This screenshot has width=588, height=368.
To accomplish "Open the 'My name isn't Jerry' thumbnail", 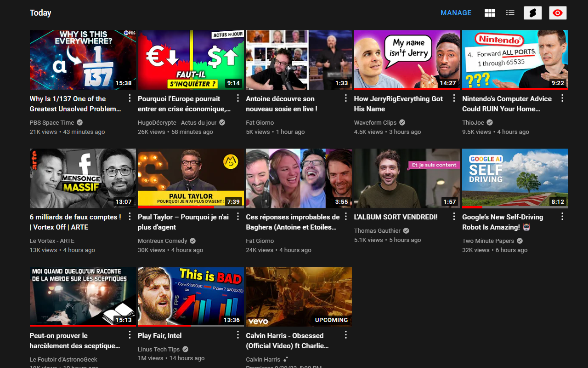I will point(407,60).
